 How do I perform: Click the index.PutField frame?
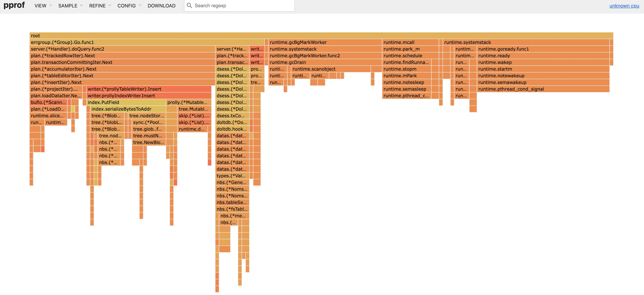(126, 102)
